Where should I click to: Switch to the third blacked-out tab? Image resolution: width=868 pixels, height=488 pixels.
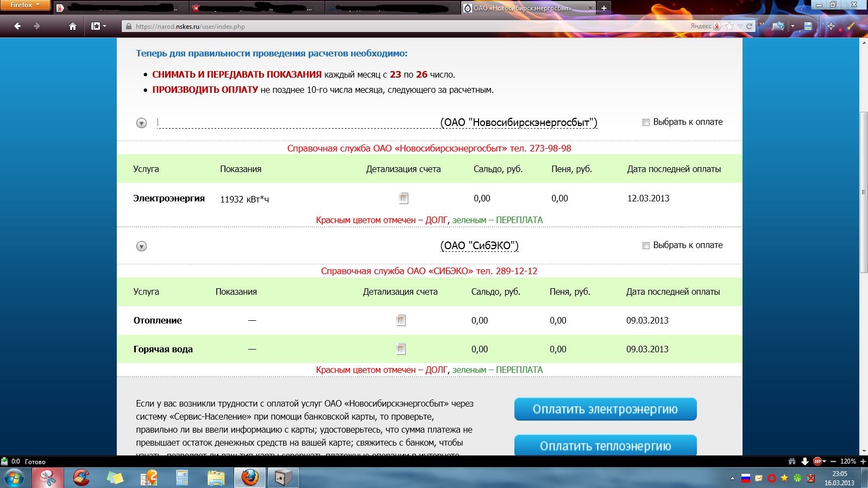click(392, 8)
